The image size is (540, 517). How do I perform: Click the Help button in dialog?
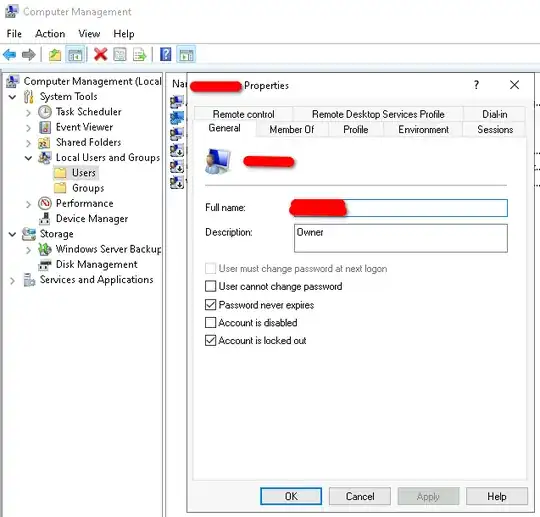point(497,496)
